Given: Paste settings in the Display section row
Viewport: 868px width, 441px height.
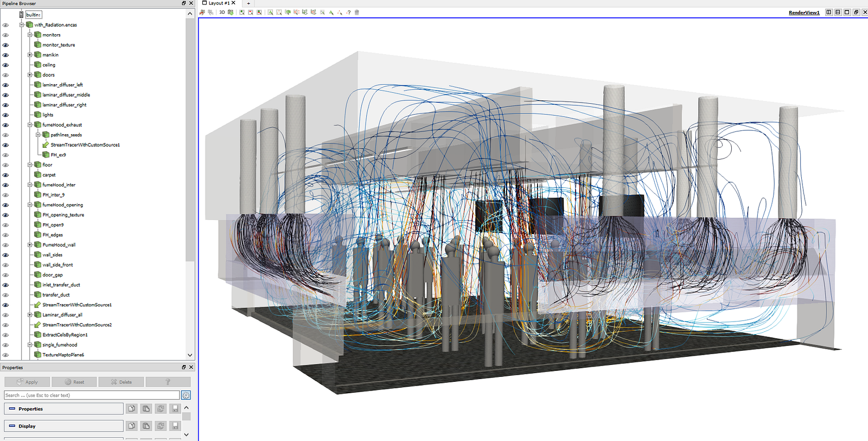Looking at the screenshot, I should coord(146,426).
